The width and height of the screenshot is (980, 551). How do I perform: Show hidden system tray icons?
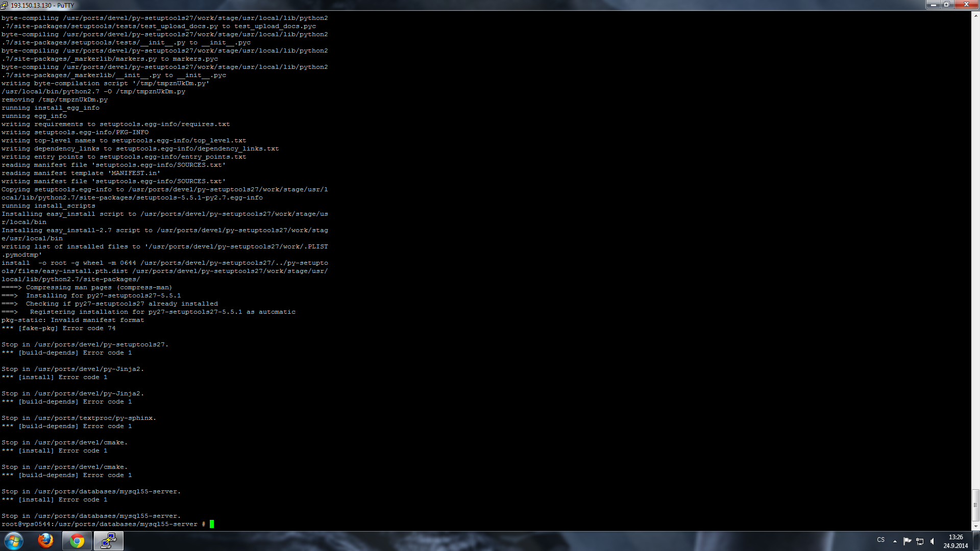pyautogui.click(x=895, y=541)
